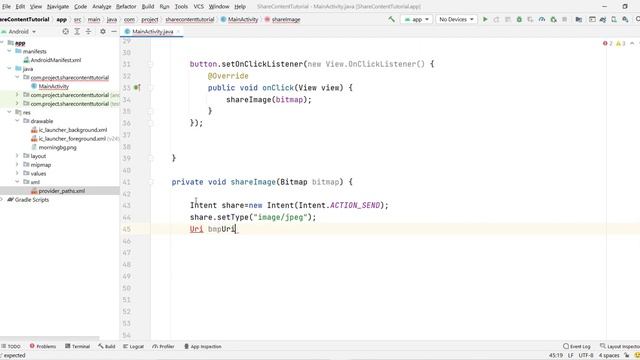Open the Android project view dropdown

[x=19, y=31]
